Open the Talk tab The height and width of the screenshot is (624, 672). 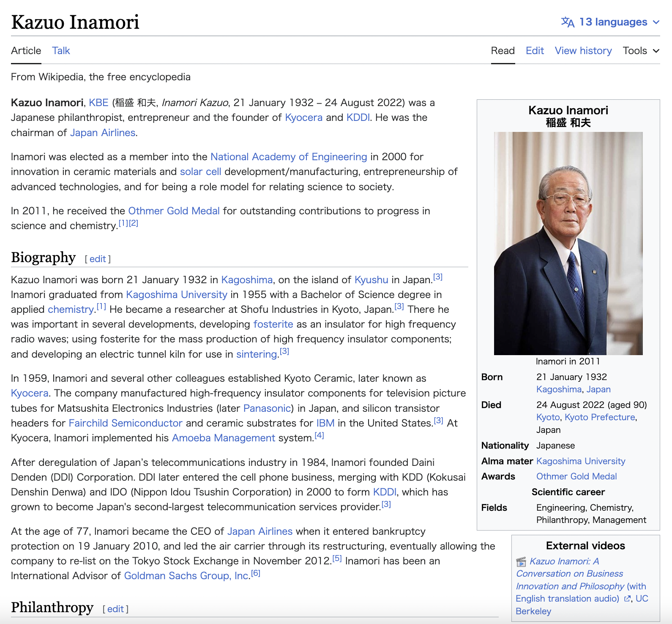click(61, 51)
